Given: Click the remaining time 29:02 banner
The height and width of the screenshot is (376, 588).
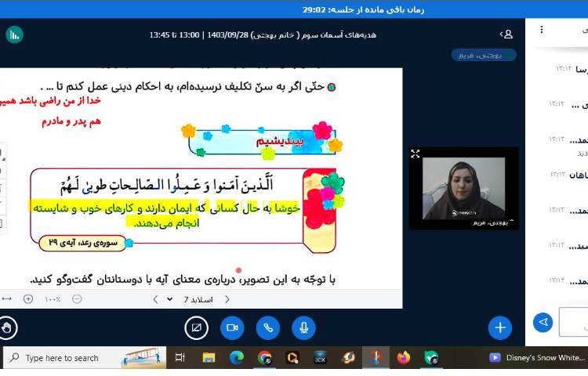Looking at the screenshot, I should coord(363,9).
